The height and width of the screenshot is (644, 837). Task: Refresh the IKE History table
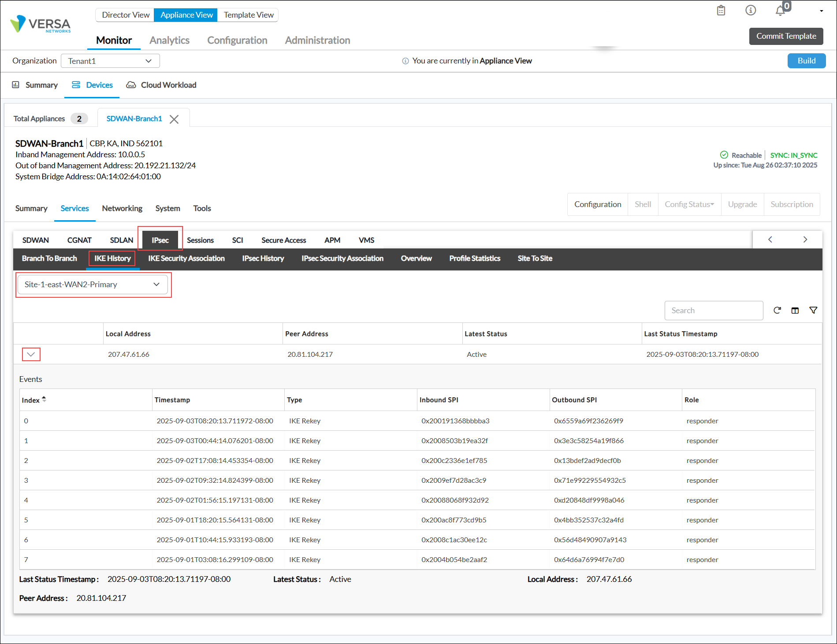click(777, 311)
